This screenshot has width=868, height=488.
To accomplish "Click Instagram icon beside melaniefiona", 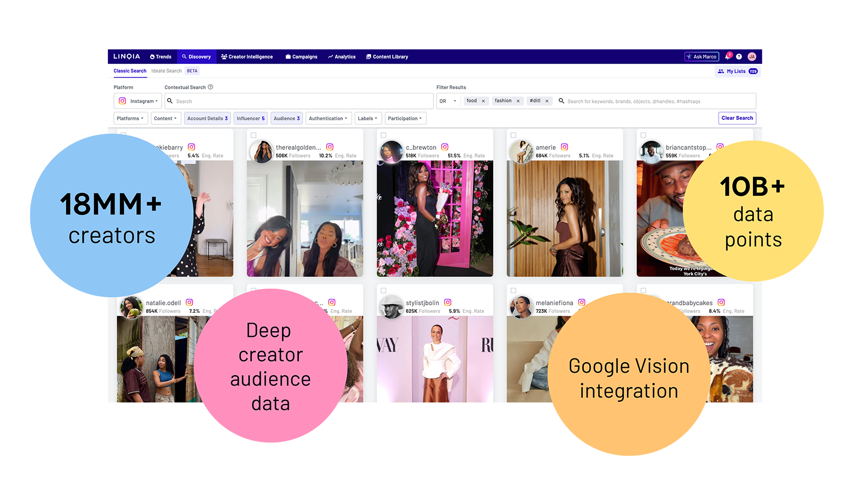I will coord(582,303).
